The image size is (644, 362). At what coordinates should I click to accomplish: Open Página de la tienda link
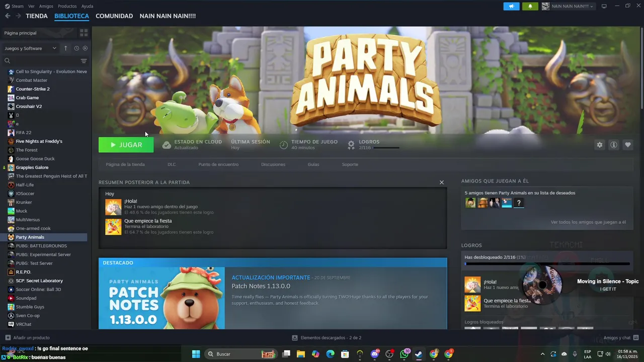pos(125,164)
